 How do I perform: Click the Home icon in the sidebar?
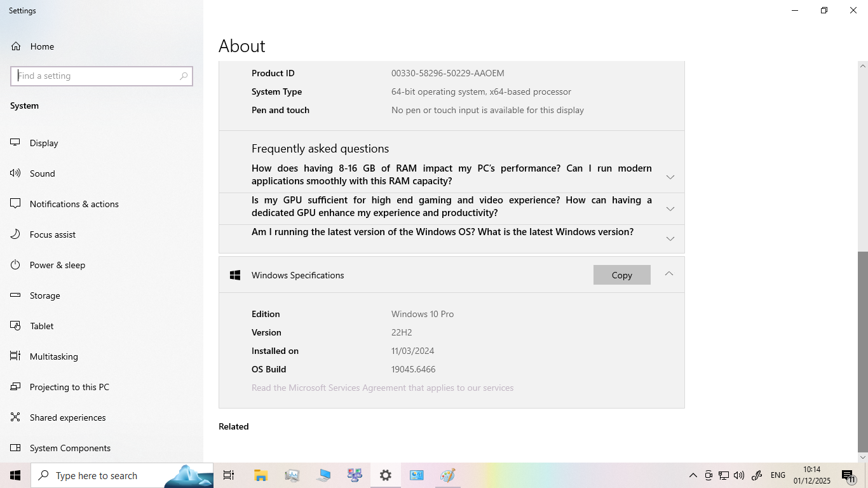click(x=16, y=46)
